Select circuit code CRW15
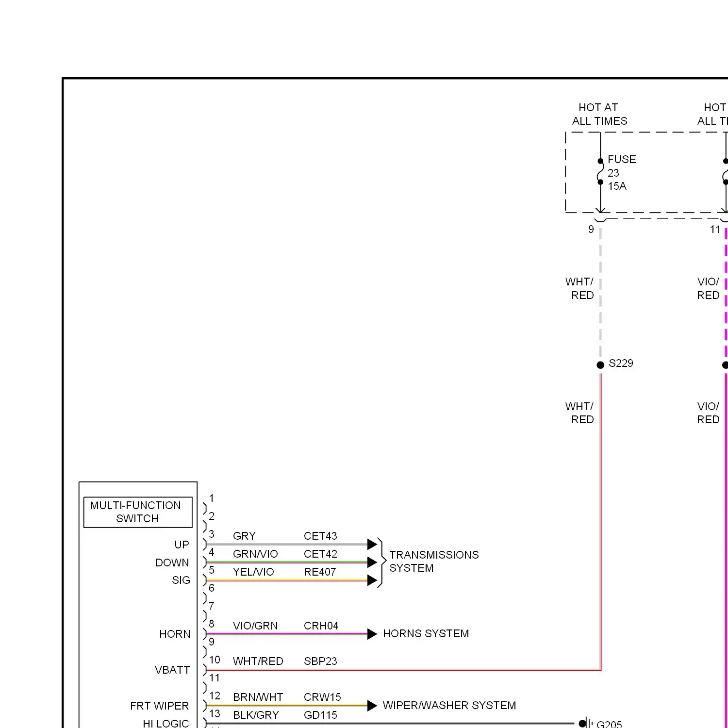Image resolution: width=728 pixels, height=728 pixels. [x=322, y=697]
